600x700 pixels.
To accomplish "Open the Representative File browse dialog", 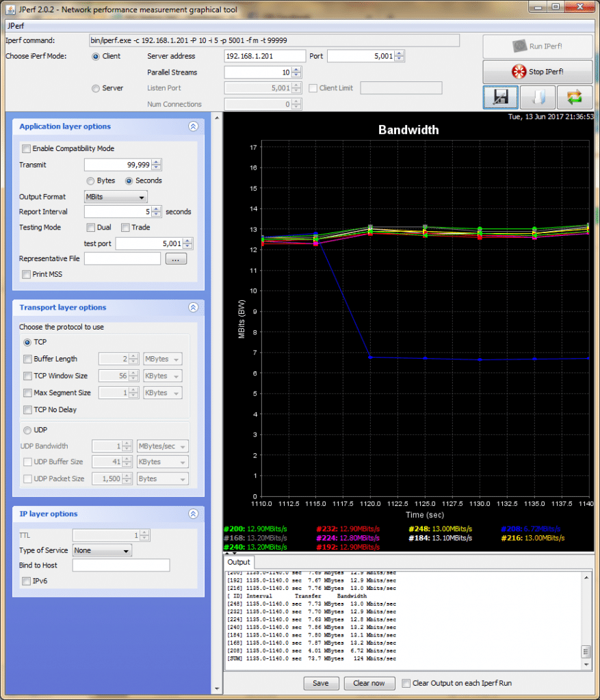I will pyautogui.click(x=176, y=258).
